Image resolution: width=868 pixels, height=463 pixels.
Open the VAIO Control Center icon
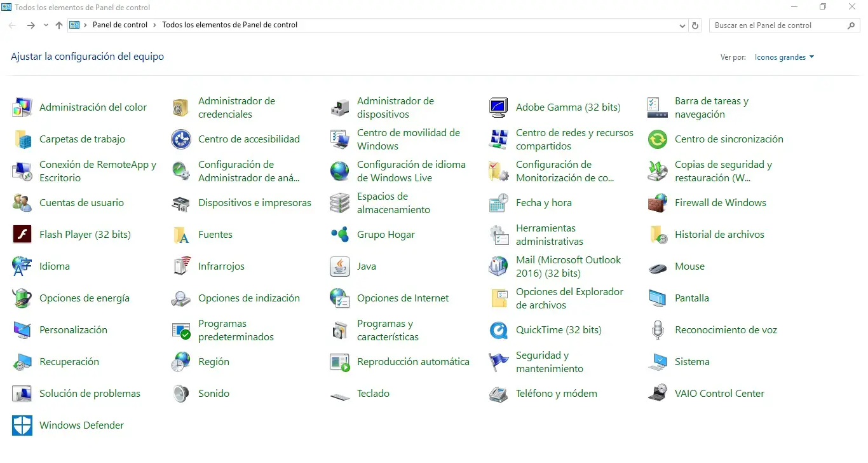tap(658, 394)
